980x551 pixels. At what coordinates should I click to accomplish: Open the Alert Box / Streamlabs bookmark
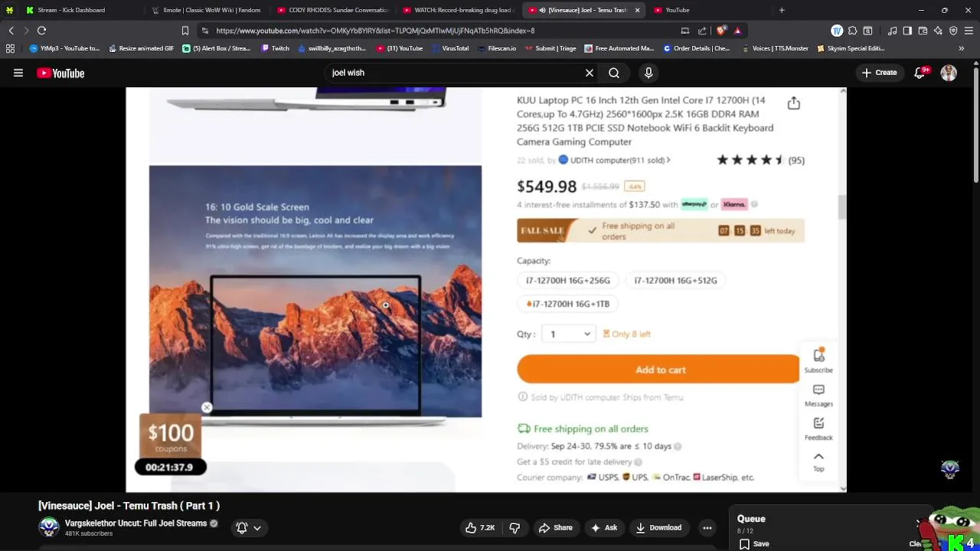[x=217, y=48]
